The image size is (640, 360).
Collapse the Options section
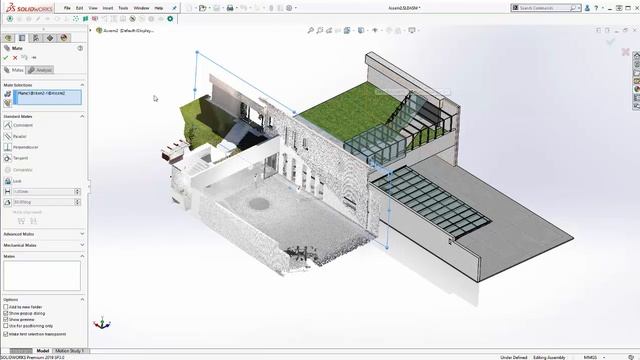pos(82,300)
